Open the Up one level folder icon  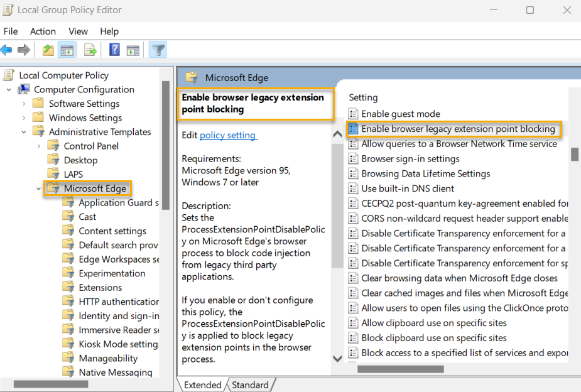click(48, 50)
